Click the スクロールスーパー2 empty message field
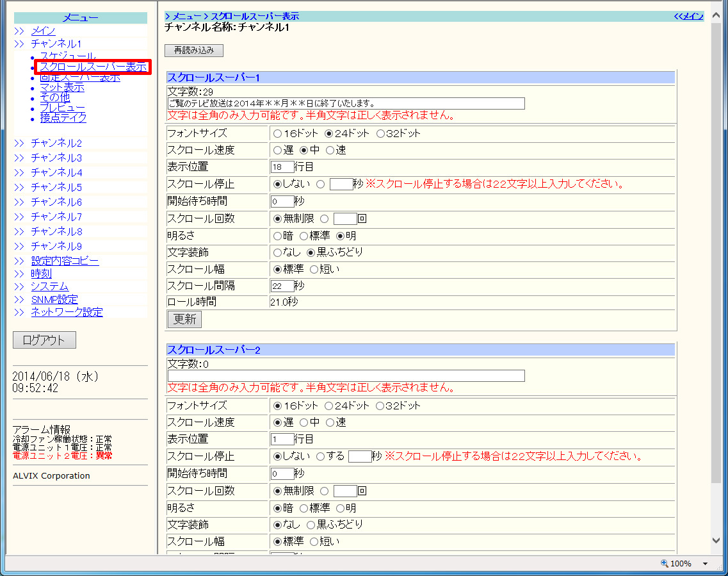The width and height of the screenshot is (728, 576). click(x=346, y=375)
